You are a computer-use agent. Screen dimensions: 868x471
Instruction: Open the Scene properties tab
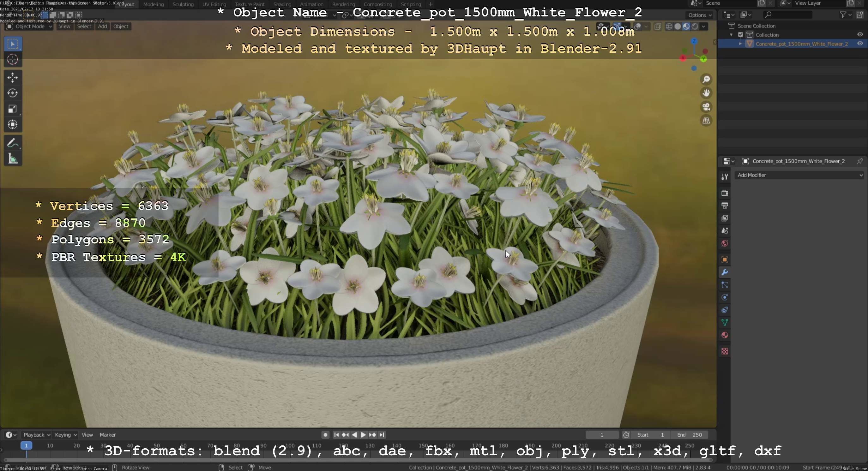(x=725, y=231)
